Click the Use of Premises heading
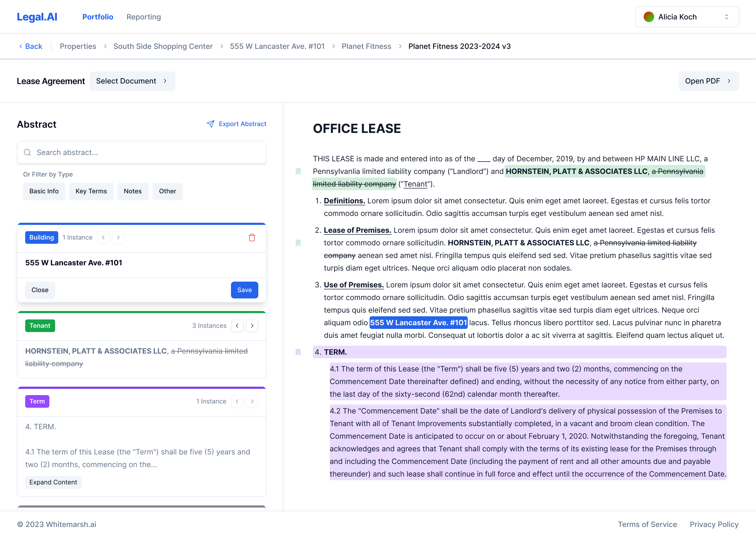This screenshot has height=538, width=756. (354, 285)
